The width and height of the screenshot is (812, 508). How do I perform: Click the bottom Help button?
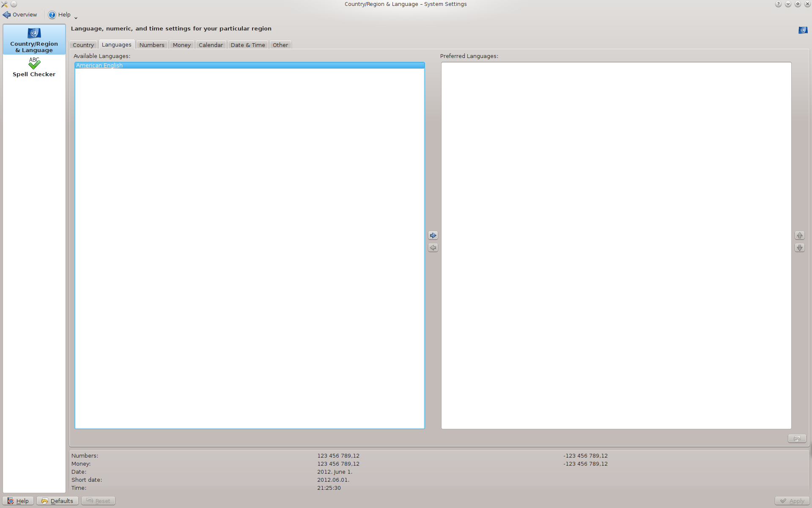click(18, 501)
